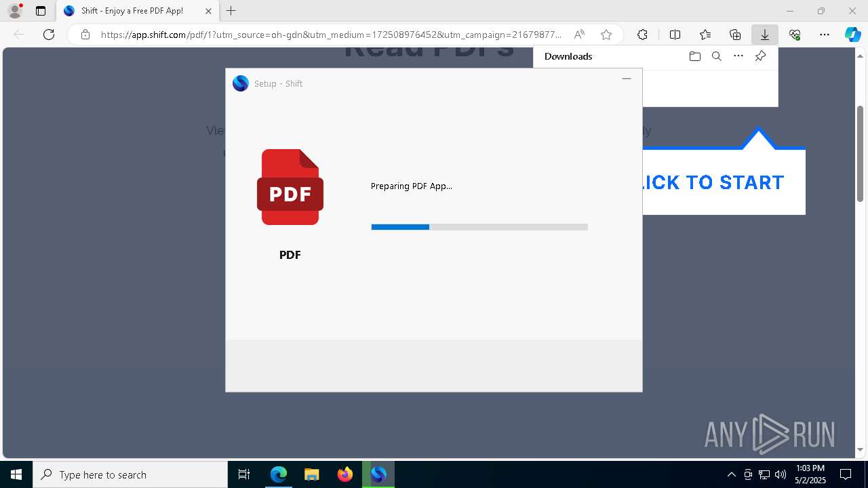The width and height of the screenshot is (868, 488).
Task: Search downloads in the Downloads panel
Action: tap(716, 56)
